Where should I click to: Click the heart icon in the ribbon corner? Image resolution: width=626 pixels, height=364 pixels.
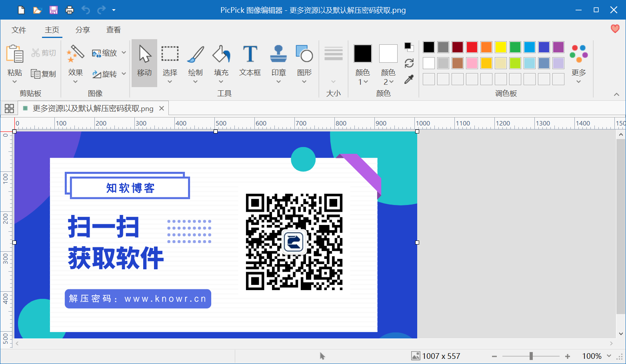615,29
